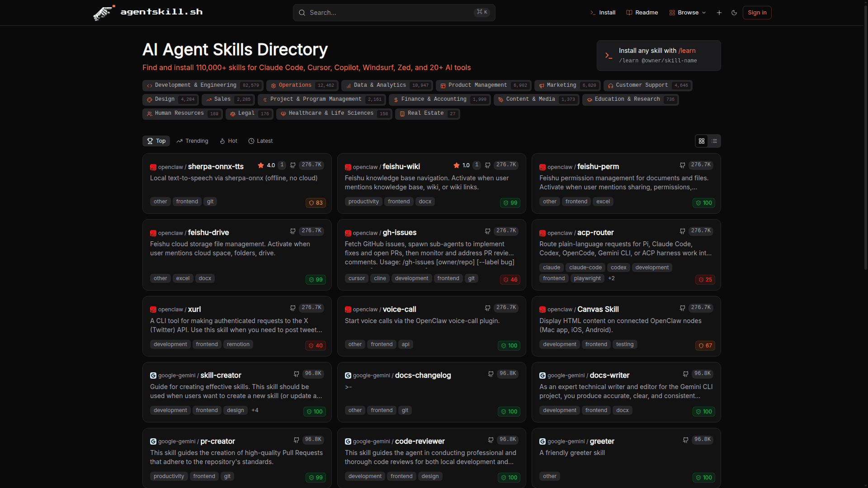Expand the Browse dropdown menu
The image size is (868, 488).
pyautogui.click(x=688, y=13)
